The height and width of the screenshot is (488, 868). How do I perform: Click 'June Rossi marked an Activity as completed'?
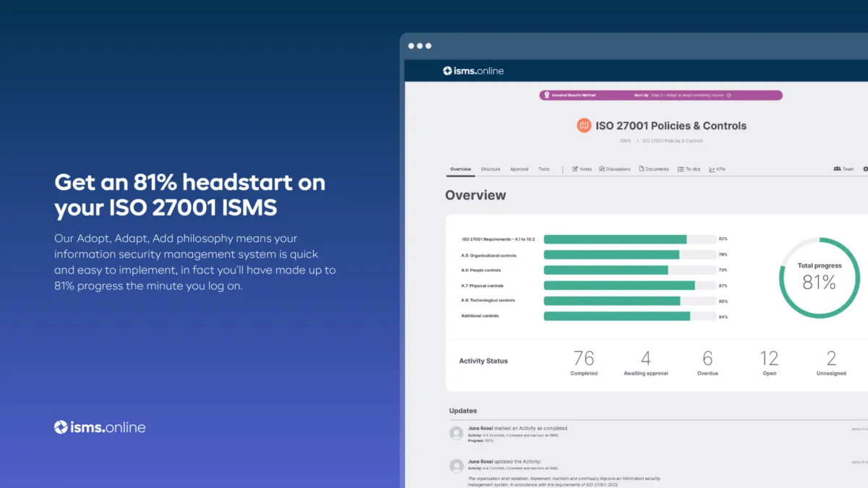(x=517, y=429)
